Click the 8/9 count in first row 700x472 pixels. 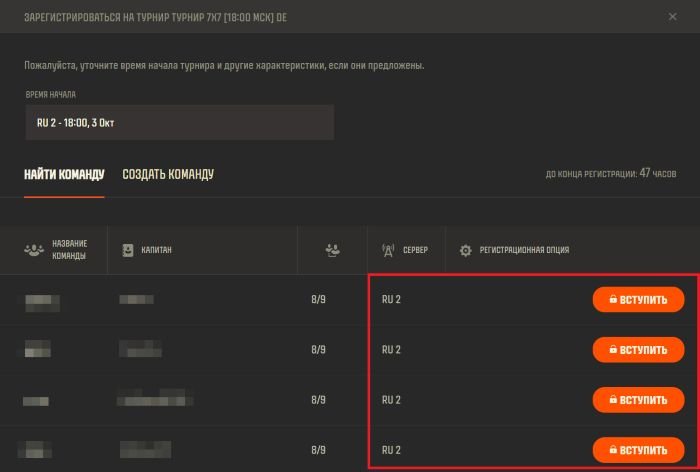tap(318, 299)
